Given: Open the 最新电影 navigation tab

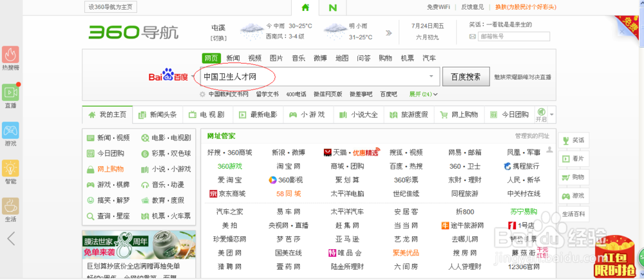Looking at the screenshot, I should [x=258, y=115].
